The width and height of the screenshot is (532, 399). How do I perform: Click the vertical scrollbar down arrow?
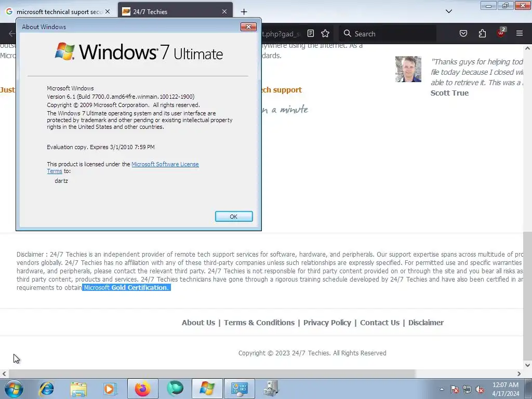coord(527,365)
